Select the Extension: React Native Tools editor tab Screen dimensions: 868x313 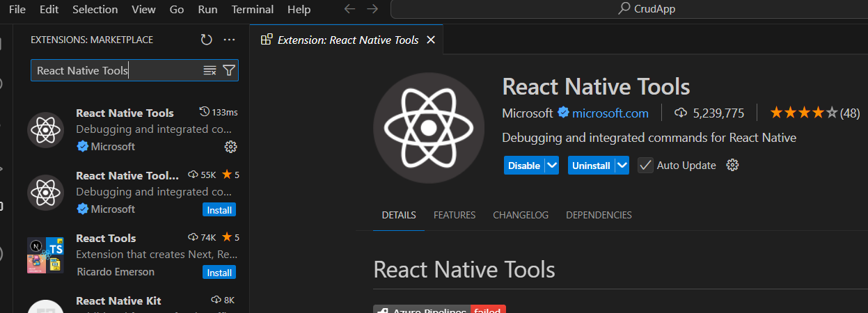pos(347,40)
